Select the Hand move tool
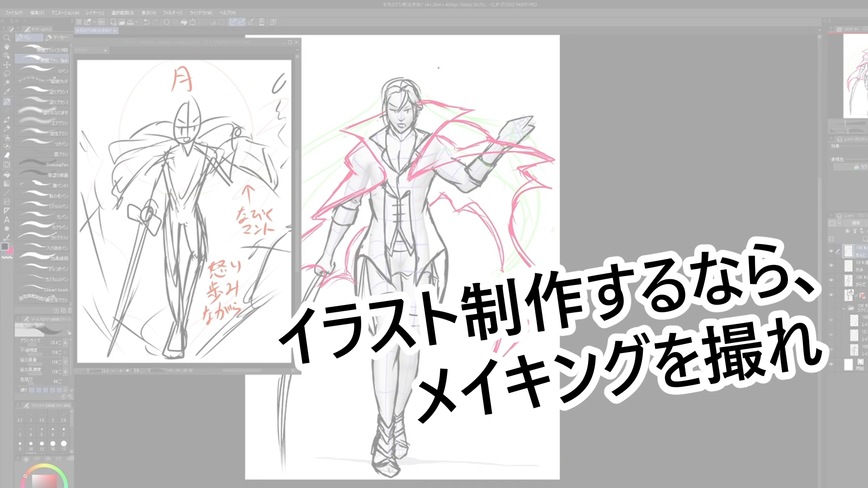Viewport: 868px width, 488px height. [7, 47]
